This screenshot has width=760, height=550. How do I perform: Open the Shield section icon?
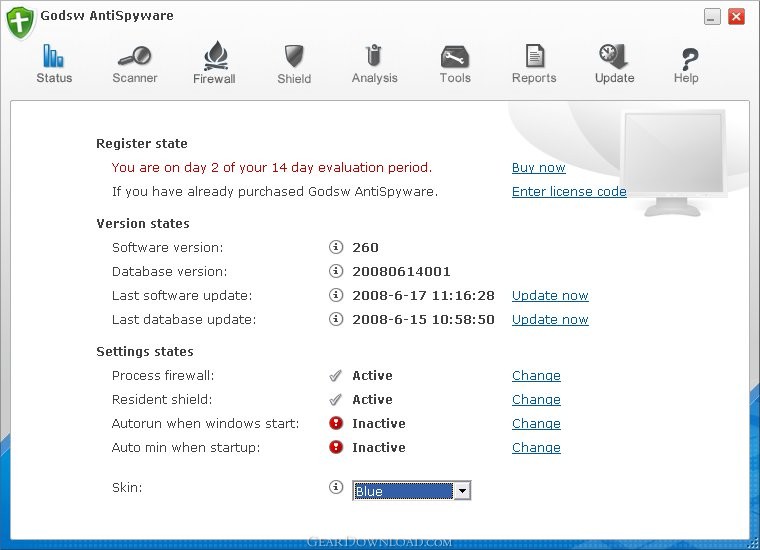click(x=294, y=56)
